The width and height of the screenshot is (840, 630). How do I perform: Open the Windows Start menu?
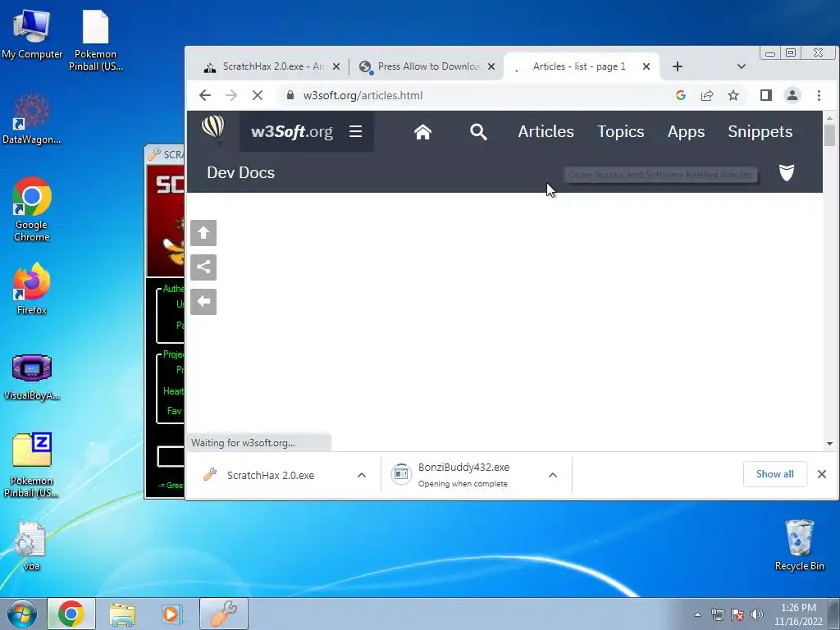tap(22, 614)
